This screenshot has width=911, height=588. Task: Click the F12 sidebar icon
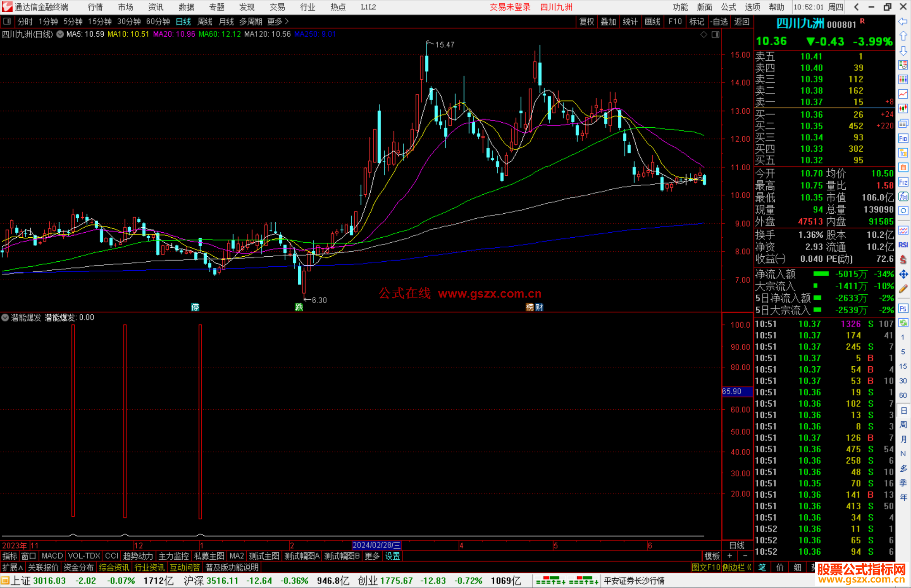coord(903,182)
